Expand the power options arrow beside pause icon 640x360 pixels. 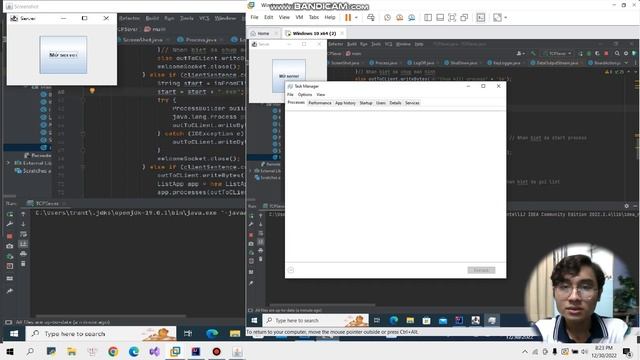click(356, 18)
